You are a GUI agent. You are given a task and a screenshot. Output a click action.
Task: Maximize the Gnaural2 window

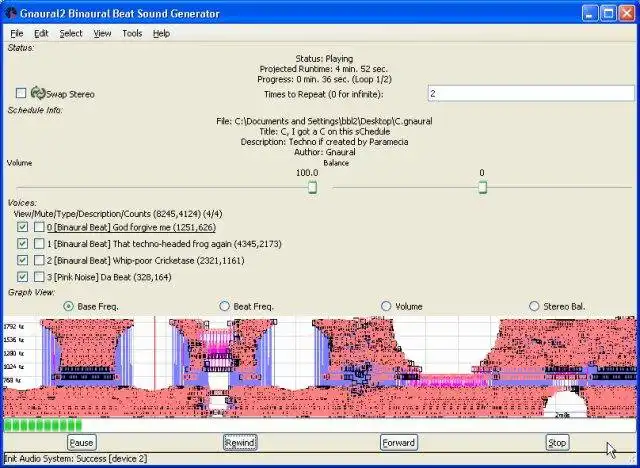point(608,13)
